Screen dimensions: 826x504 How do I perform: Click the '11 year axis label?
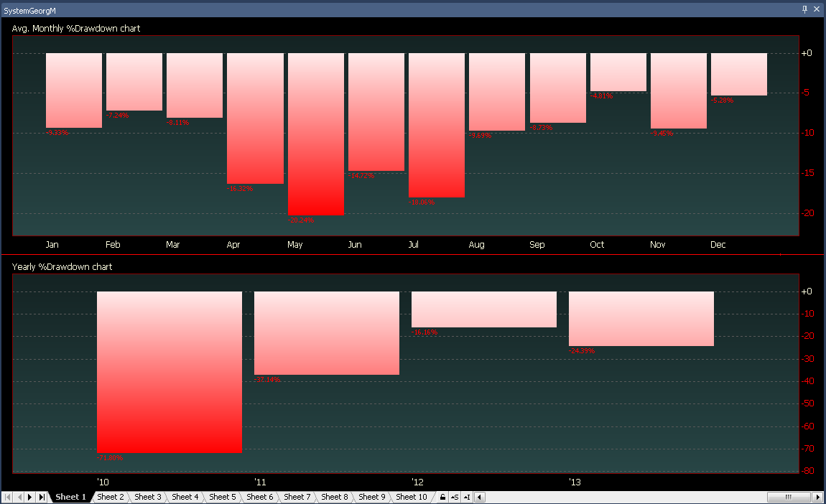260,482
